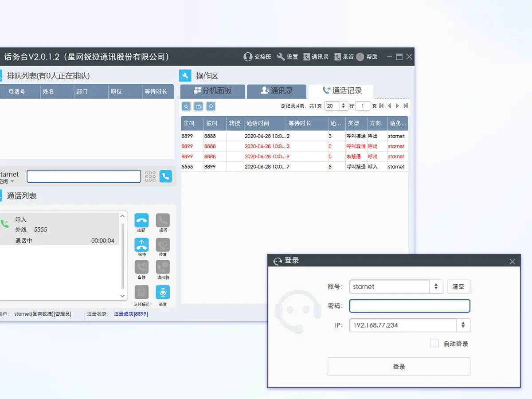Click the phone number dial input field
Screen dimensions: 532x399
tap(84, 176)
